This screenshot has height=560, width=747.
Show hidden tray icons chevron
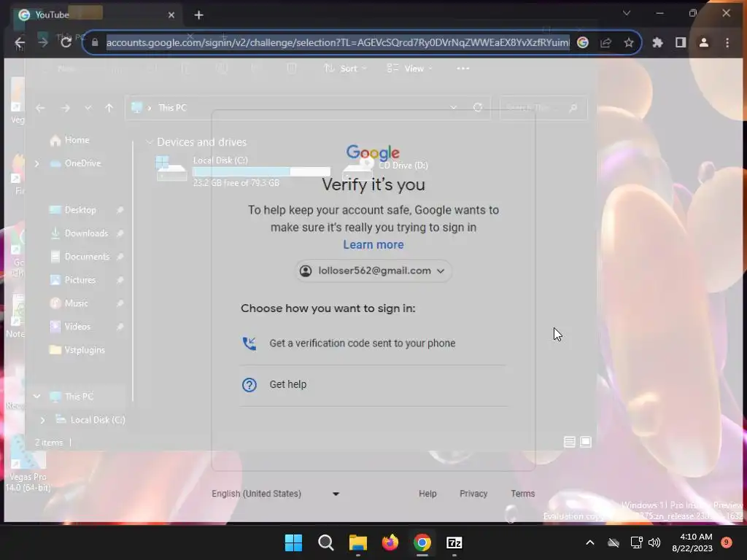click(589, 542)
